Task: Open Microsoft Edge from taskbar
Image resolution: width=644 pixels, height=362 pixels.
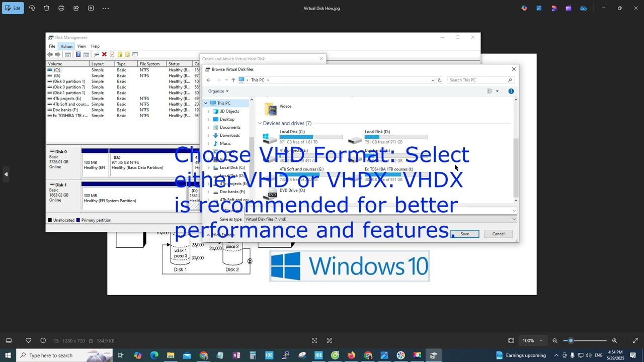Action: 154,355
